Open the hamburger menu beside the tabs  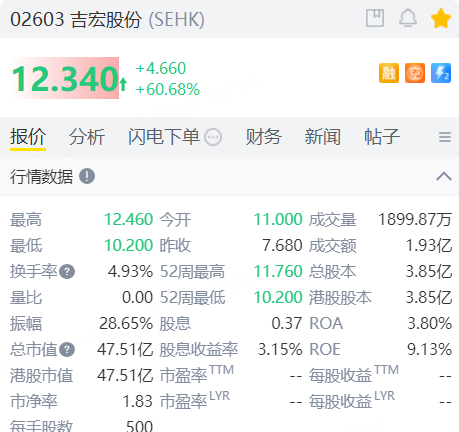click(445, 137)
